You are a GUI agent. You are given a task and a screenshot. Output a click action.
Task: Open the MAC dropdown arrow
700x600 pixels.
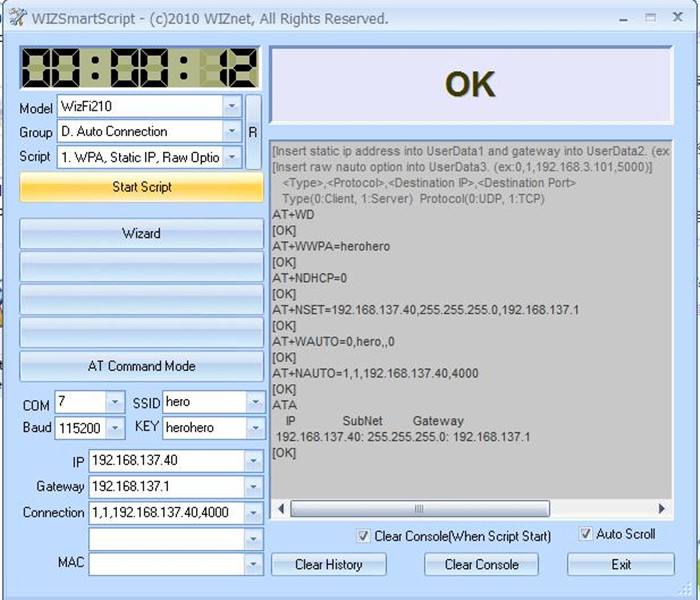[x=253, y=565]
